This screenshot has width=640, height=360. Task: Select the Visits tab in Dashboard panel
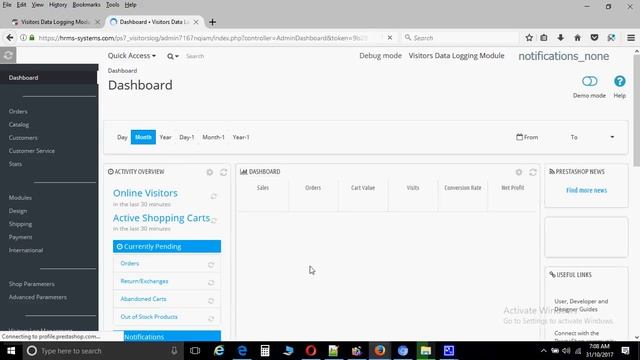(413, 188)
